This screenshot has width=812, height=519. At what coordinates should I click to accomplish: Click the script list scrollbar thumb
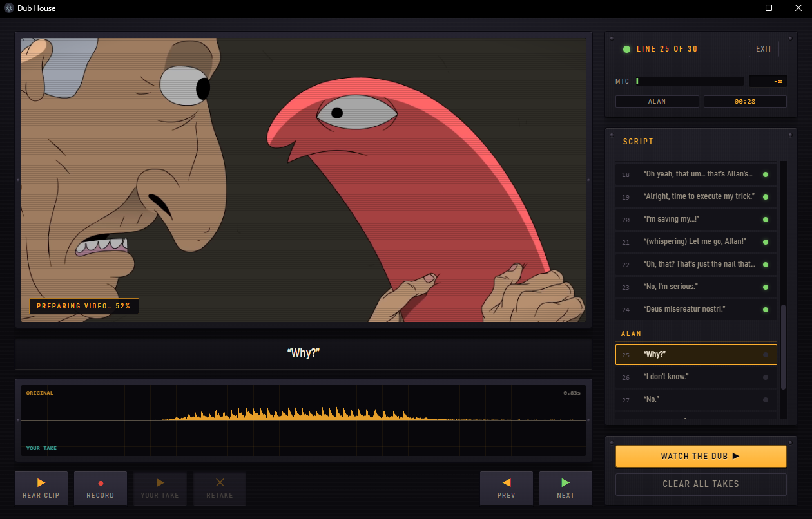click(783, 347)
